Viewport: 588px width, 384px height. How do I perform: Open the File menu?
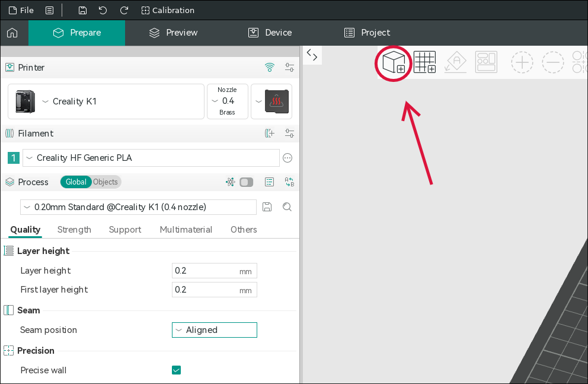pyautogui.click(x=21, y=11)
